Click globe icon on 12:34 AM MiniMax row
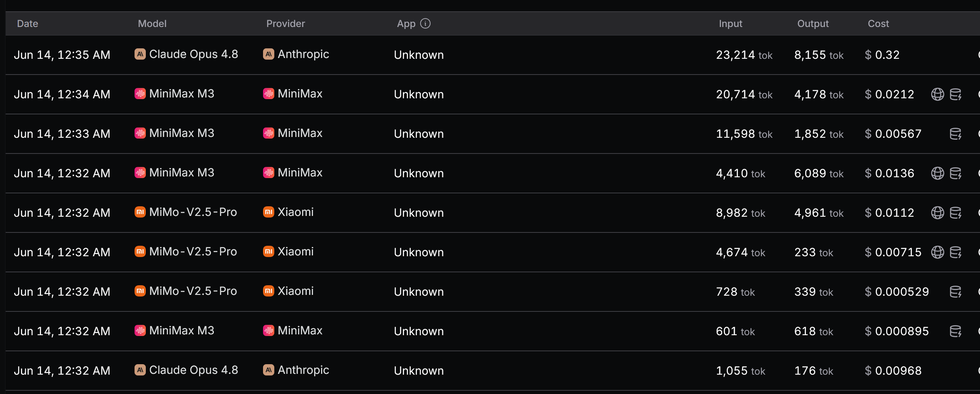The image size is (980, 394). (937, 94)
